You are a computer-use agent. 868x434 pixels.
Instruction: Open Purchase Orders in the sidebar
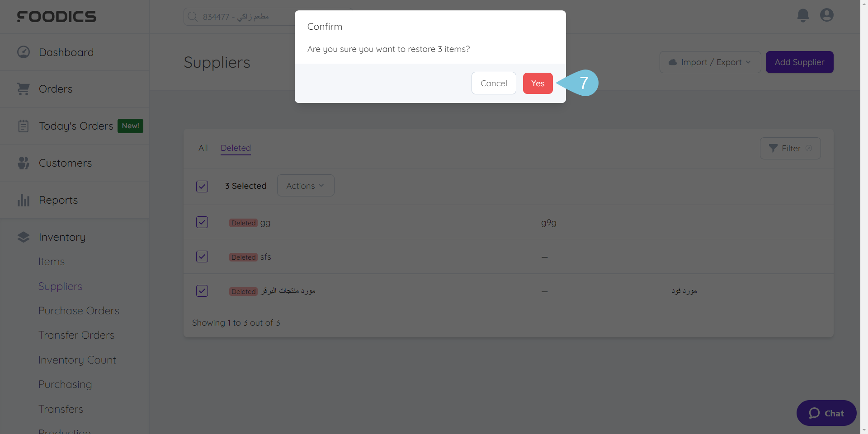click(x=79, y=311)
